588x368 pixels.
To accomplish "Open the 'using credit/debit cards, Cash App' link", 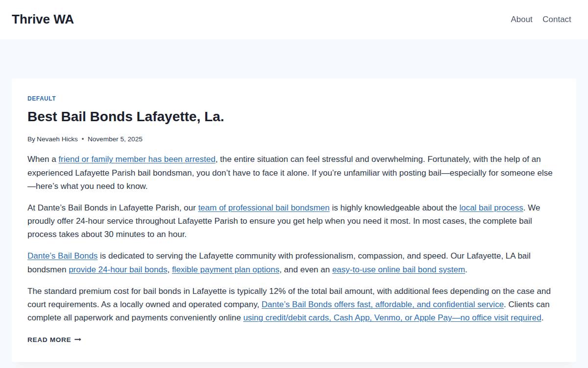I will tap(392, 318).
